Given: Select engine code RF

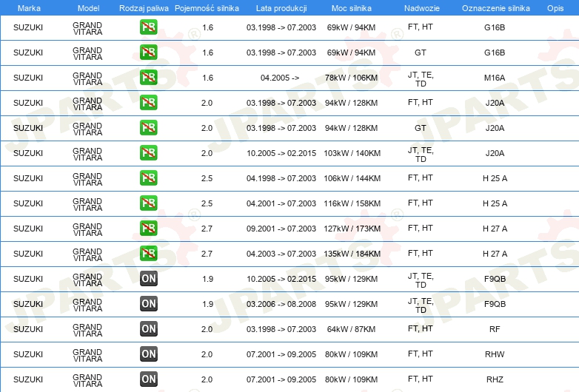Looking at the screenshot, I should point(495,329).
